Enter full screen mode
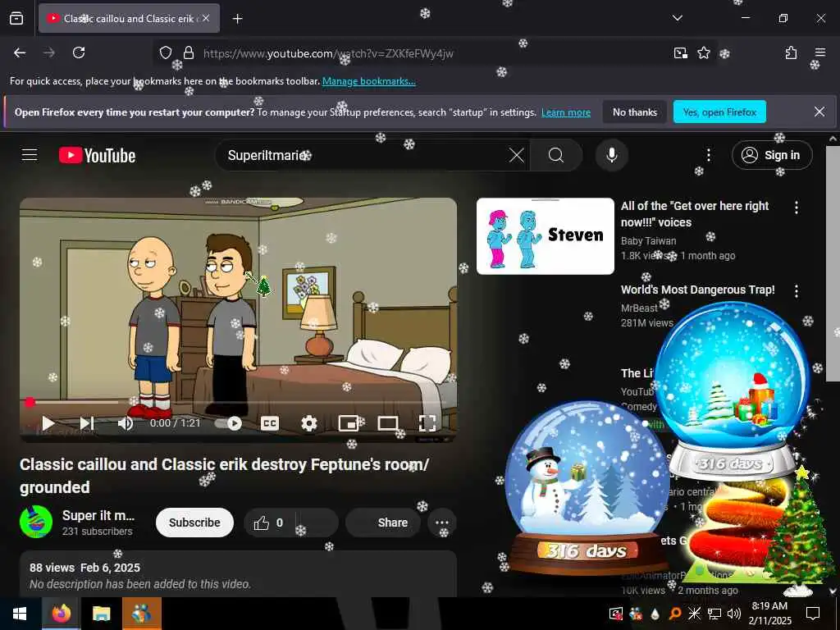The width and height of the screenshot is (840, 630). coord(427,423)
